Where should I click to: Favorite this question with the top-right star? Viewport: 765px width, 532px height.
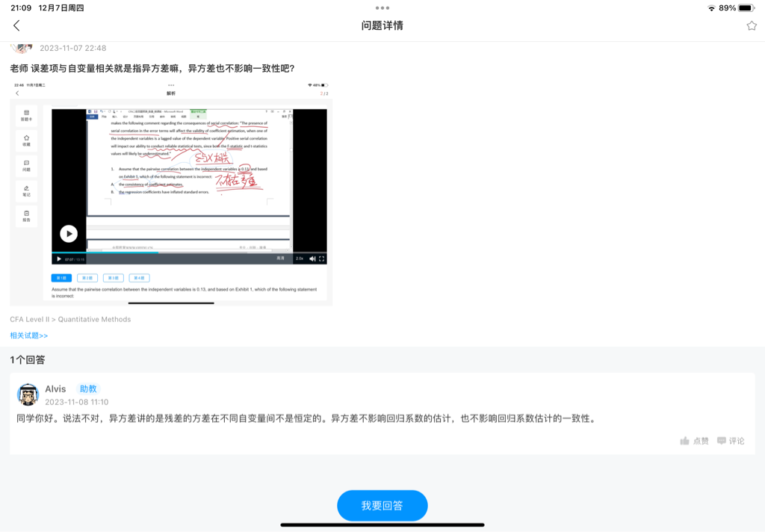pos(752,25)
